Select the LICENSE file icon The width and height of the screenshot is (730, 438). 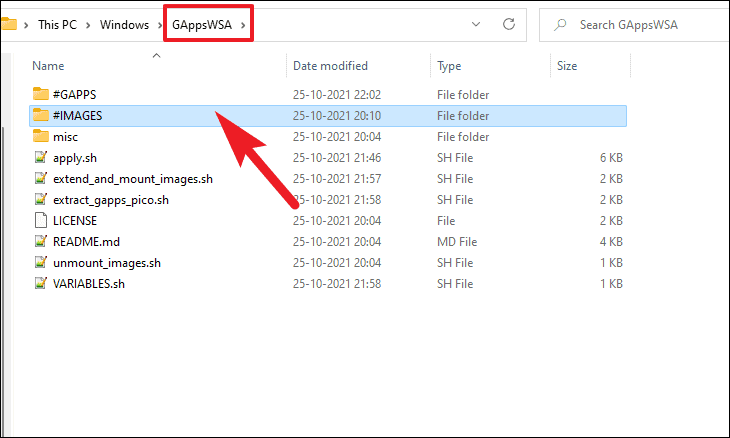point(41,220)
